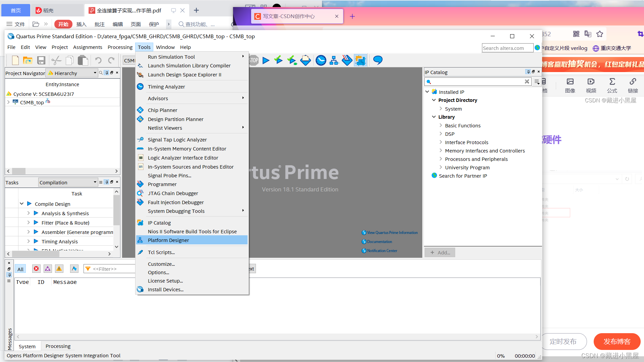Click the Add button in IP Catalog
This screenshot has height=362, width=644.
[440, 252]
